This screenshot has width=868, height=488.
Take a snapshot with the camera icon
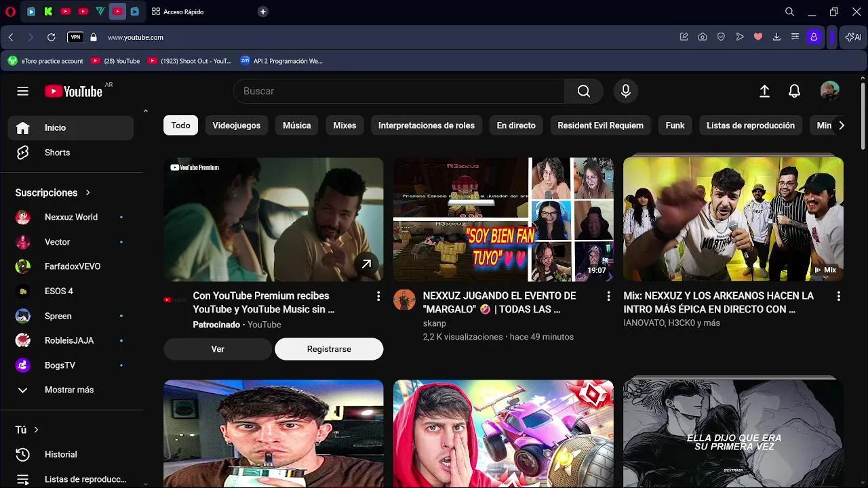pos(703,37)
